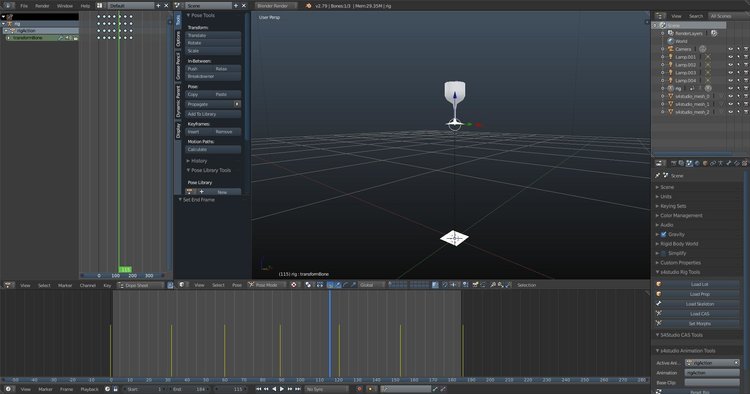
Task: Click the Blender logo icon in the info header
Action: click(309, 6)
